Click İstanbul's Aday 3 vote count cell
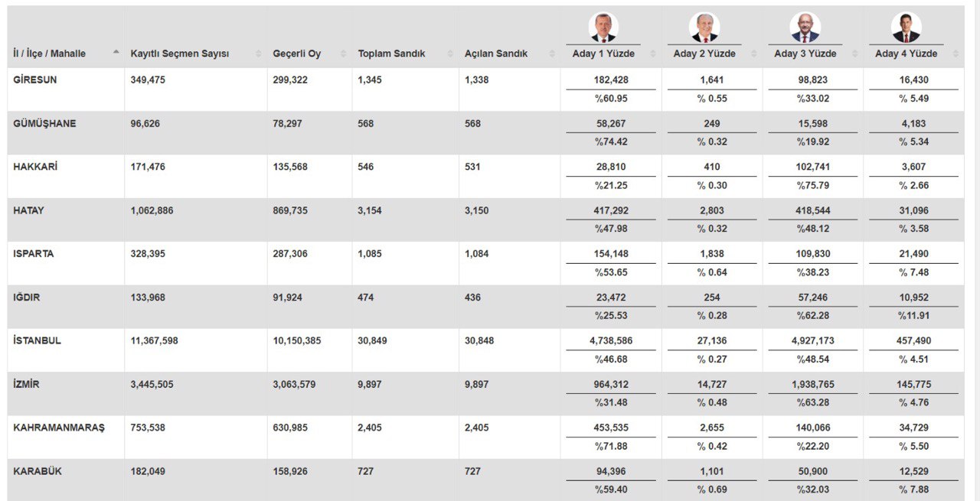The image size is (980, 501). (x=812, y=340)
